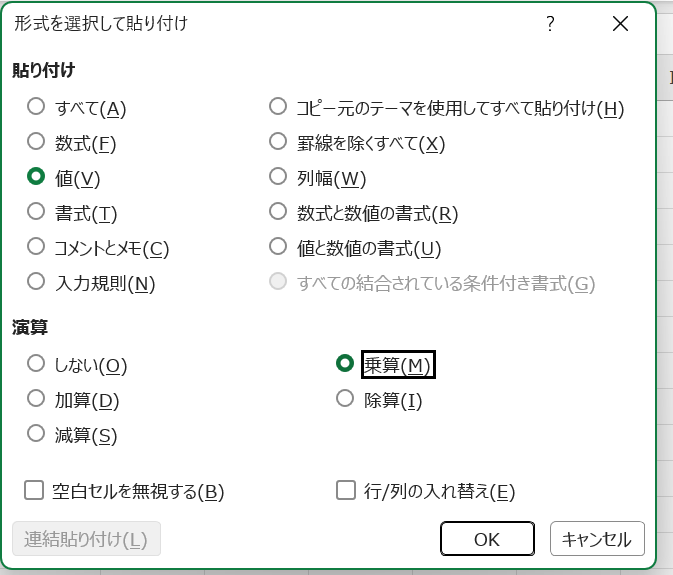Screen dimensions: 673x575
Task: Click the キャンセル button
Action: coord(597,539)
